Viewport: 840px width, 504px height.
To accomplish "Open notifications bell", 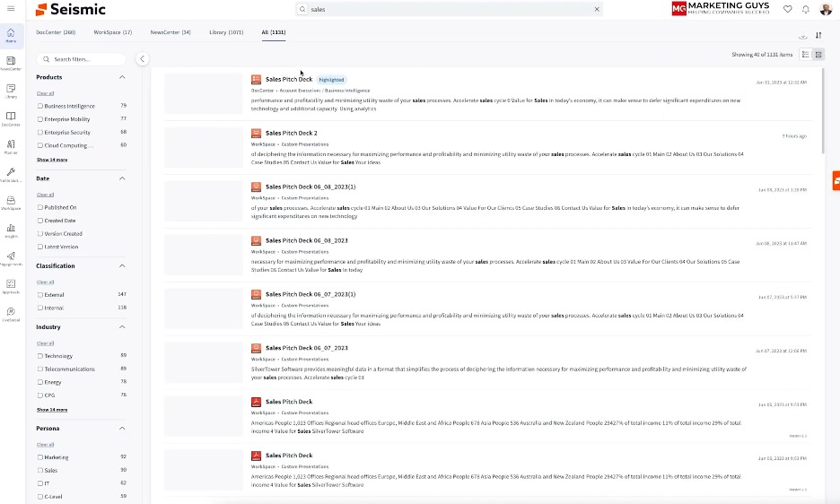I will 806,9.
